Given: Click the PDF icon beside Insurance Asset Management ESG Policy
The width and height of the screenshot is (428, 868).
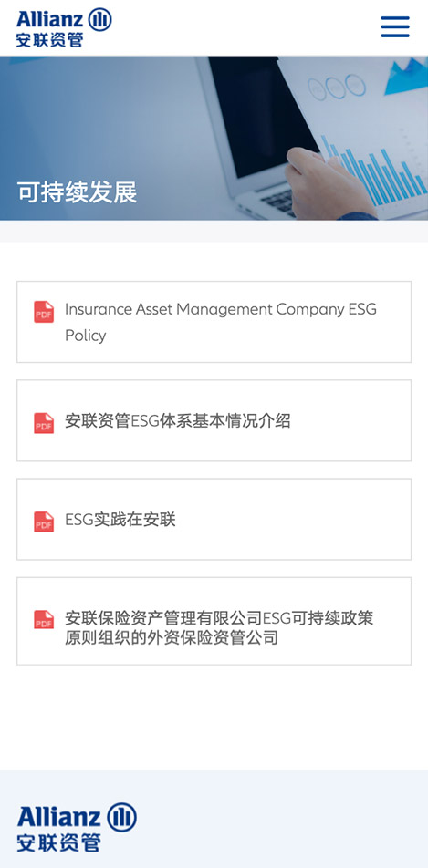Looking at the screenshot, I should (x=44, y=312).
